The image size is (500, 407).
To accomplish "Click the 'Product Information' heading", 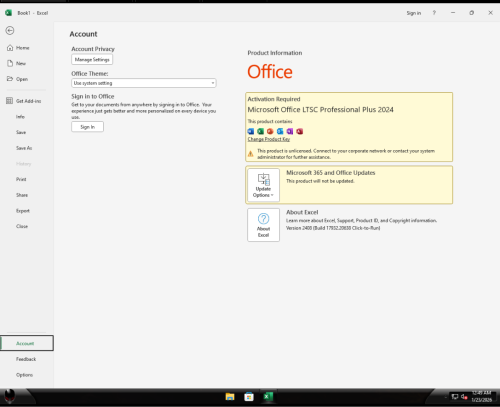I will (x=275, y=53).
